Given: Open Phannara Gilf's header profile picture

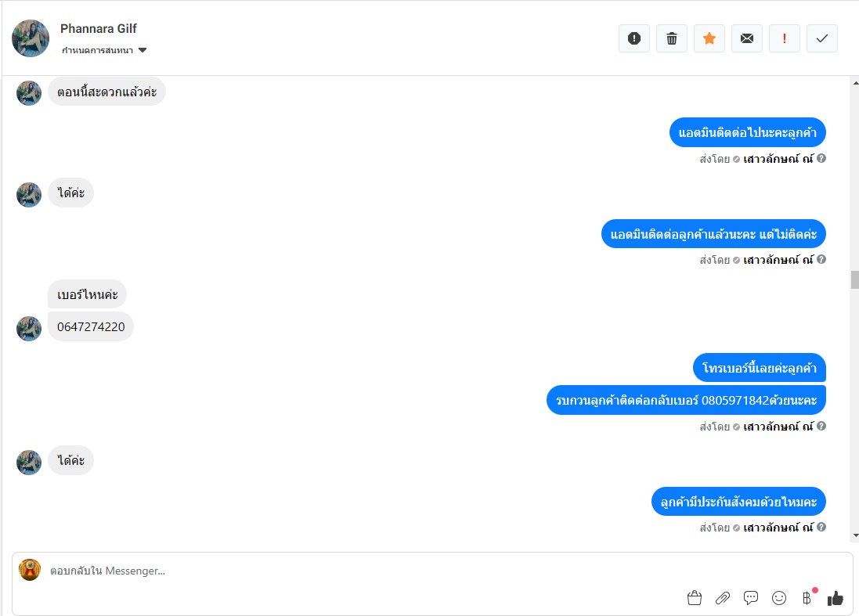Looking at the screenshot, I should coord(30,38).
